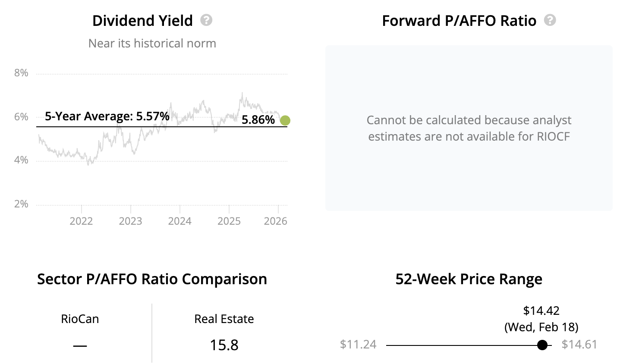617x364 pixels.
Task: Click the 2024 label on the chart axis
Action: tap(179, 221)
